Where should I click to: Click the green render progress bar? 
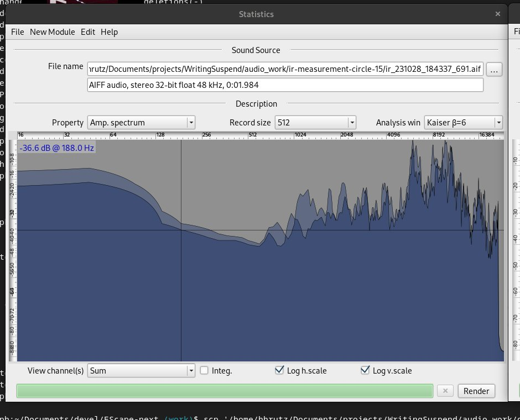[x=225, y=391]
